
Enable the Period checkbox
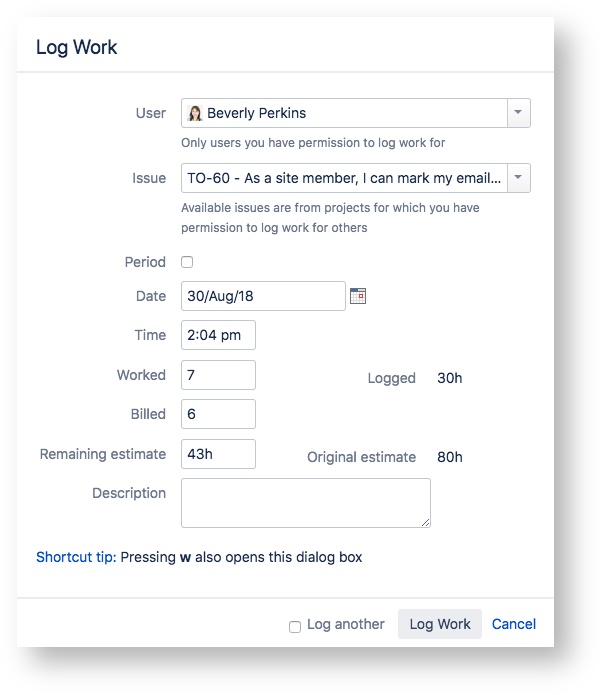pyautogui.click(x=187, y=262)
